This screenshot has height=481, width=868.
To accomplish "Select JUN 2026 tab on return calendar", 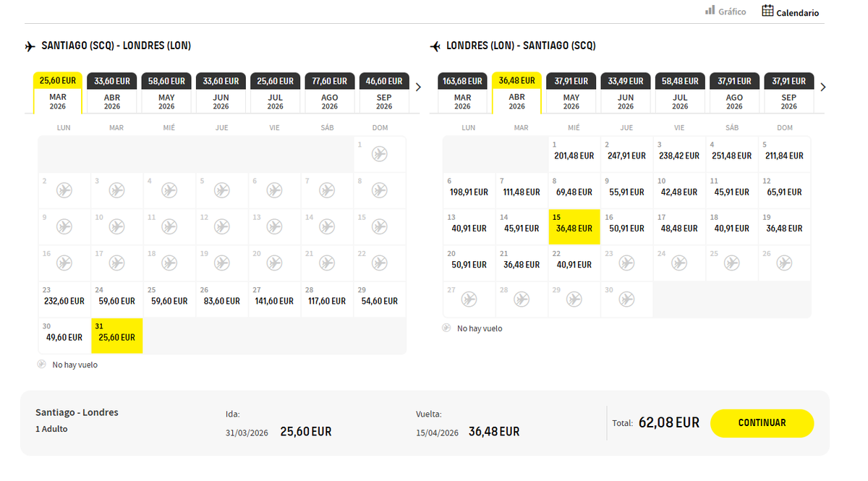I will 625,93.
